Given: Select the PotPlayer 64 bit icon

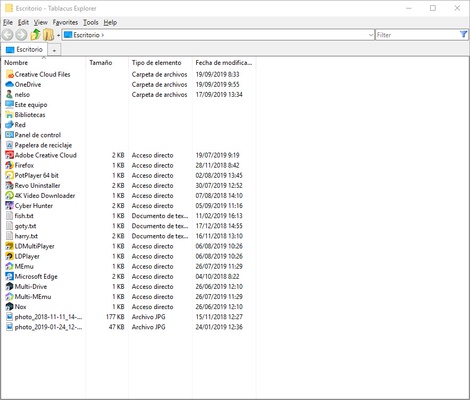Looking at the screenshot, I should pos(10,175).
